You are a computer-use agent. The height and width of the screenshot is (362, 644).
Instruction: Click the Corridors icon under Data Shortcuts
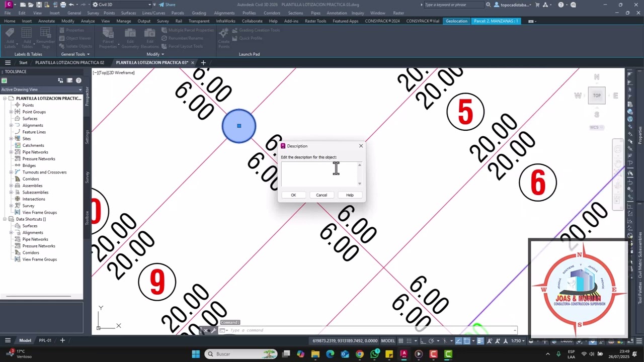(x=17, y=253)
